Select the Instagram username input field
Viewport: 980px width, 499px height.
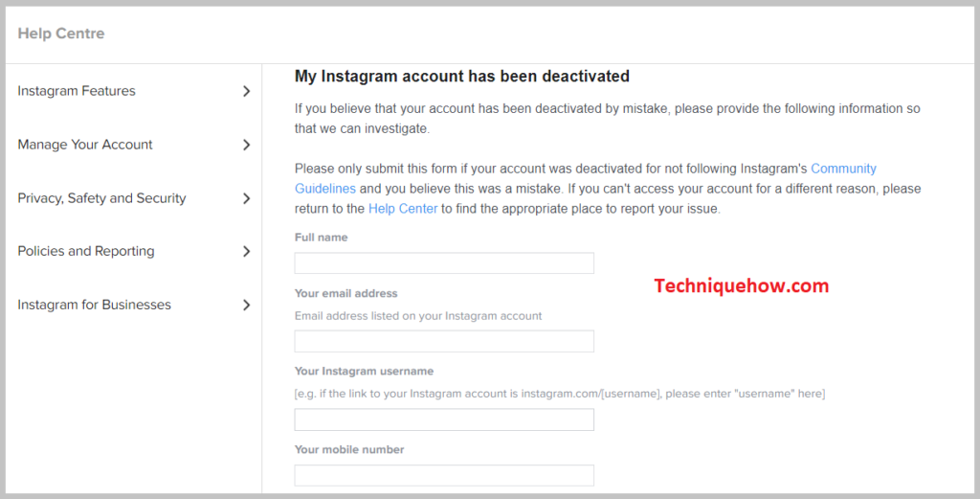(x=444, y=420)
